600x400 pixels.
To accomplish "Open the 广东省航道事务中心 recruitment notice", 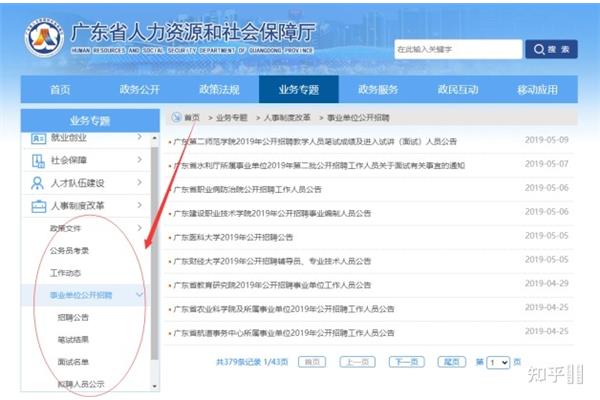I will 284,333.
